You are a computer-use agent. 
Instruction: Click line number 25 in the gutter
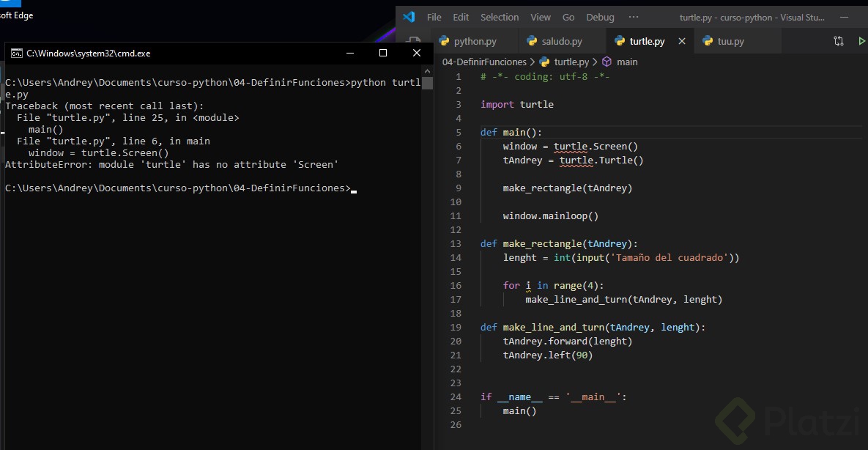(456, 410)
